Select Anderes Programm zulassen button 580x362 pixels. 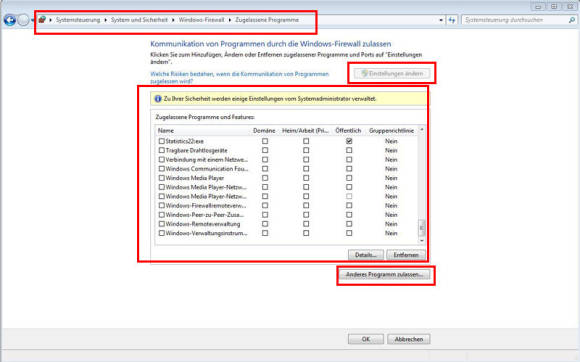[384, 274]
